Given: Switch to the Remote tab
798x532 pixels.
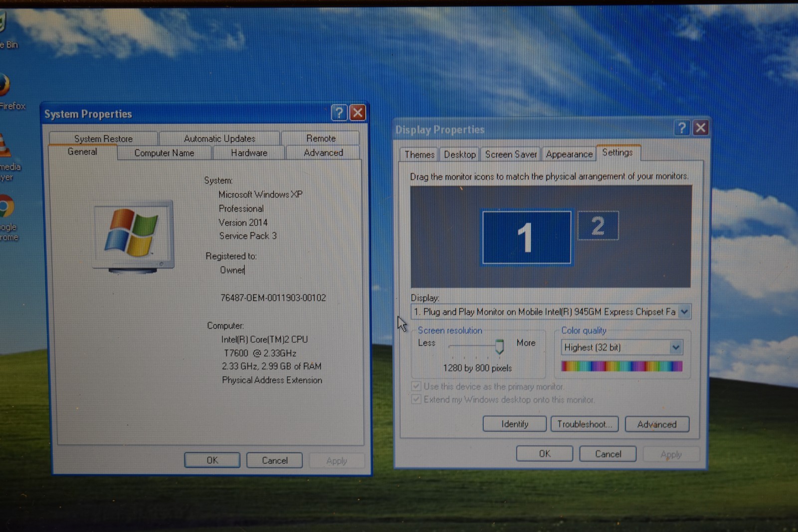Looking at the screenshot, I should click(321, 138).
